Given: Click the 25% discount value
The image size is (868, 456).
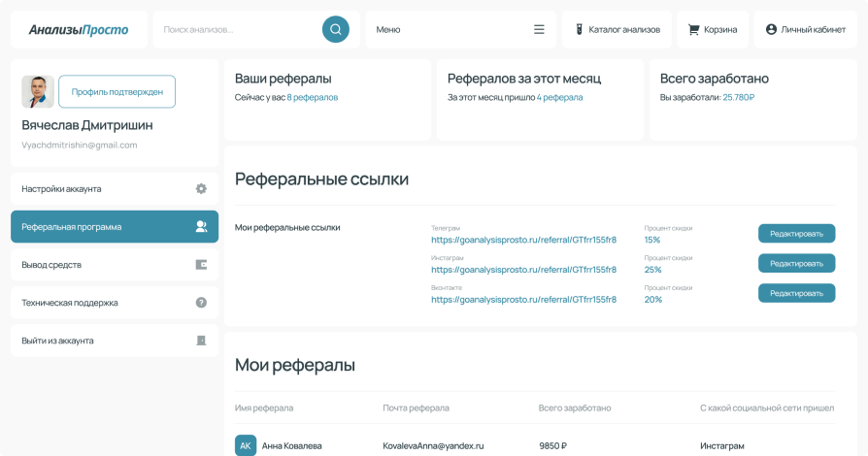Looking at the screenshot, I should tap(652, 270).
